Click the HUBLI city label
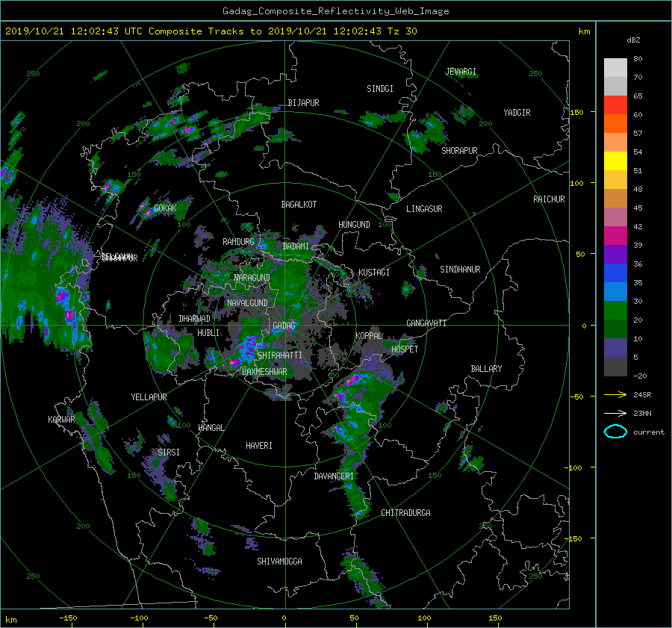The height and width of the screenshot is (628, 672). tap(208, 333)
